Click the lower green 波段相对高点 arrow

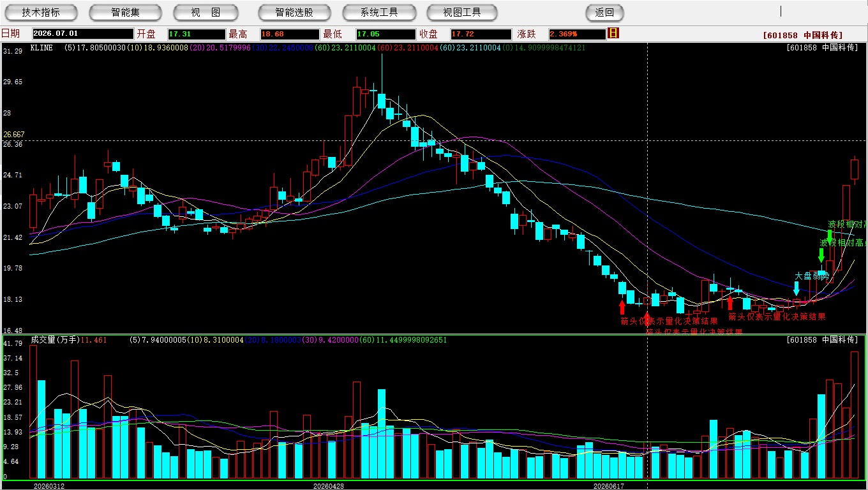tap(821, 255)
